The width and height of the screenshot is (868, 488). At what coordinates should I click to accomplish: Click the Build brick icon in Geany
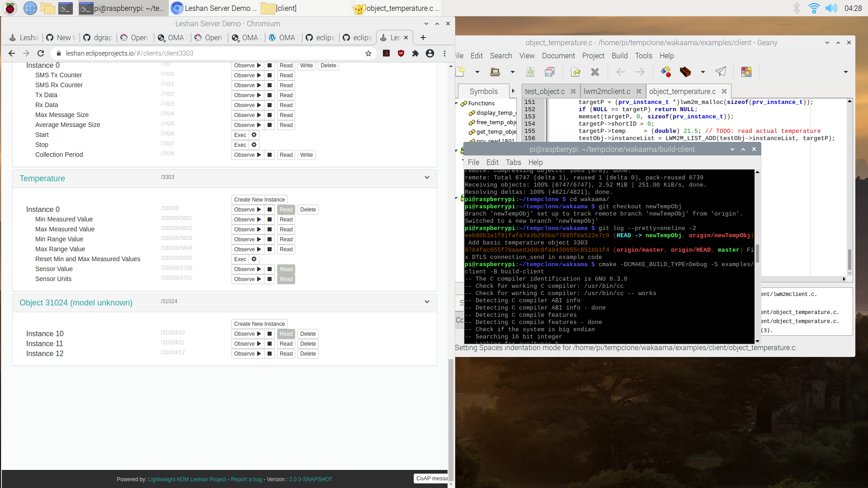pyautogui.click(x=685, y=72)
